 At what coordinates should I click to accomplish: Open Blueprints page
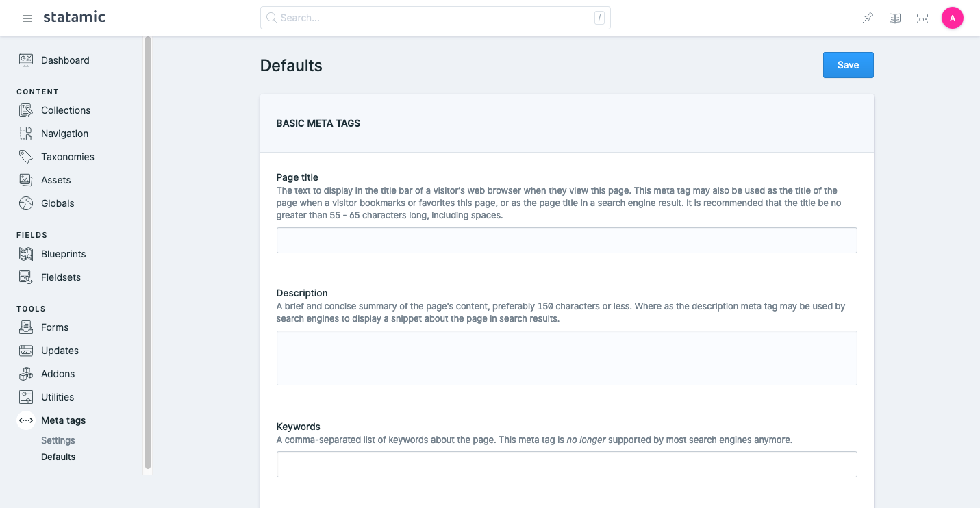tap(64, 254)
